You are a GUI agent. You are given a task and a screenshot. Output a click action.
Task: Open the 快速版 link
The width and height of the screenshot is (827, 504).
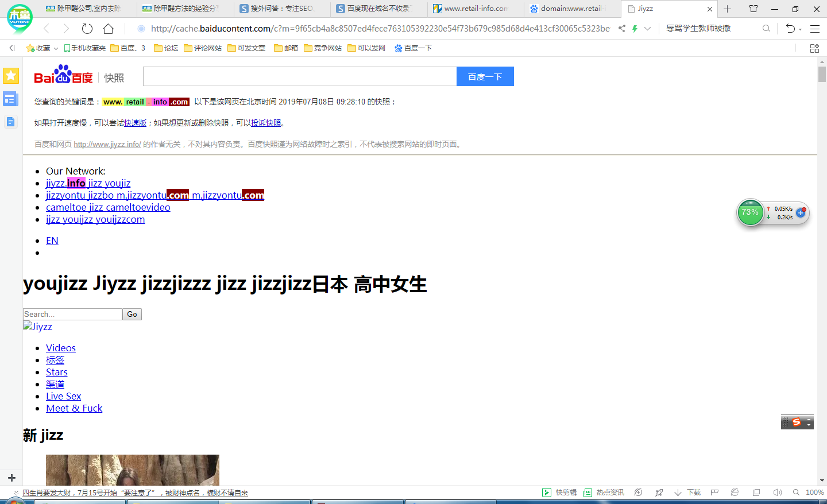(x=136, y=123)
